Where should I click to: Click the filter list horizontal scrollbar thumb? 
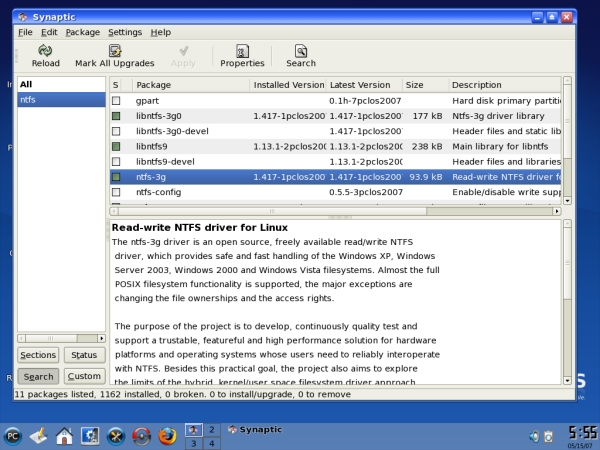click(51, 338)
